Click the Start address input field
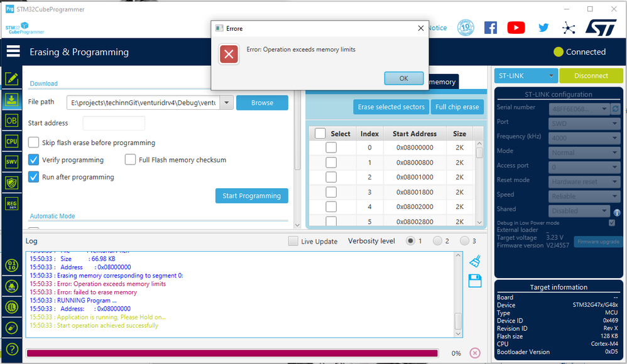 pyautogui.click(x=114, y=123)
